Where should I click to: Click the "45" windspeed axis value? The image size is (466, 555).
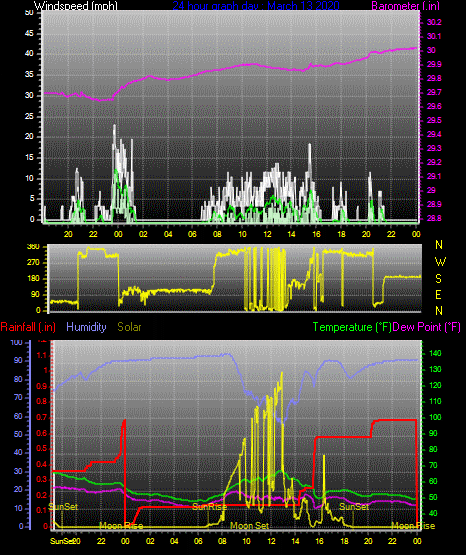tap(29, 33)
